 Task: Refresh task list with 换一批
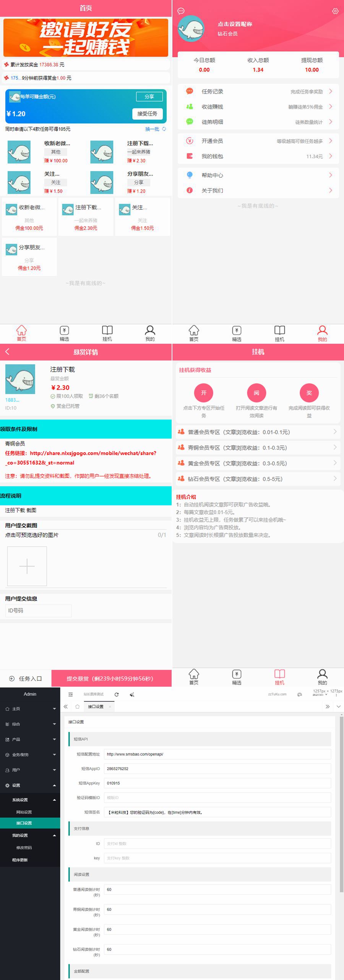pyautogui.click(x=155, y=129)
